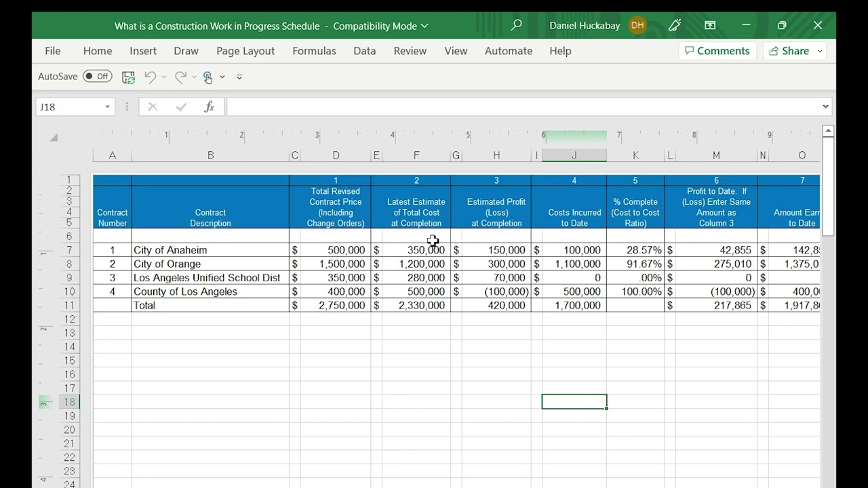Viewport: 868px width, 488px height.
Task: Open the Undo history dropdown arrow
Action: pyautogui.click(x=164, y=77)
